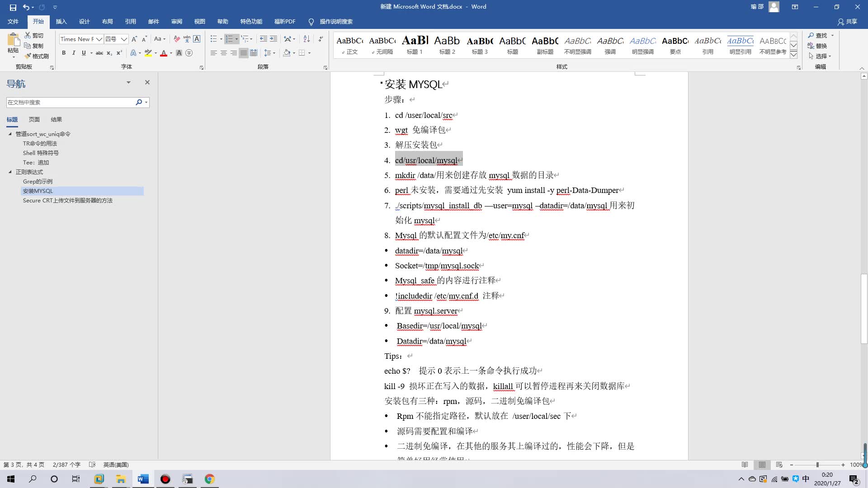The height and width of the screenshot is (488, 868).
Task: Open the 插入 ribbon tab
Action: 61,21
